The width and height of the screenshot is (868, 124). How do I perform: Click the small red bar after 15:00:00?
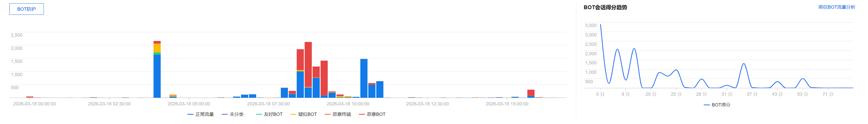coord(531,93)
